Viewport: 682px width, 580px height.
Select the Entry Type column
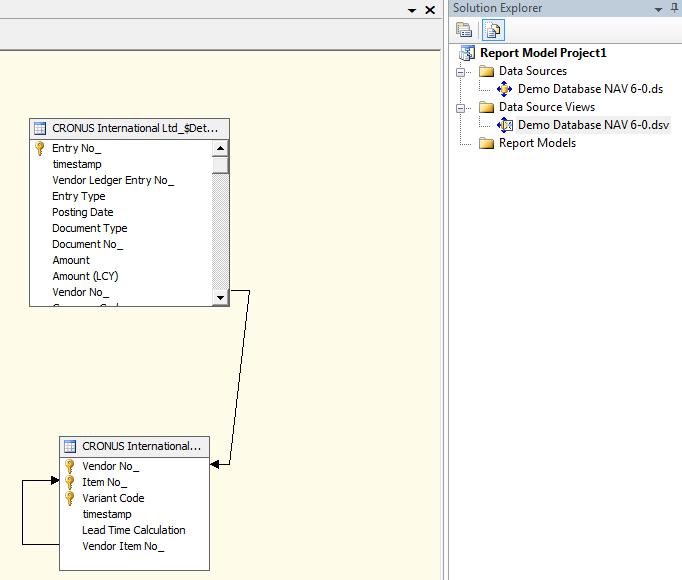(x=79, y=197)
